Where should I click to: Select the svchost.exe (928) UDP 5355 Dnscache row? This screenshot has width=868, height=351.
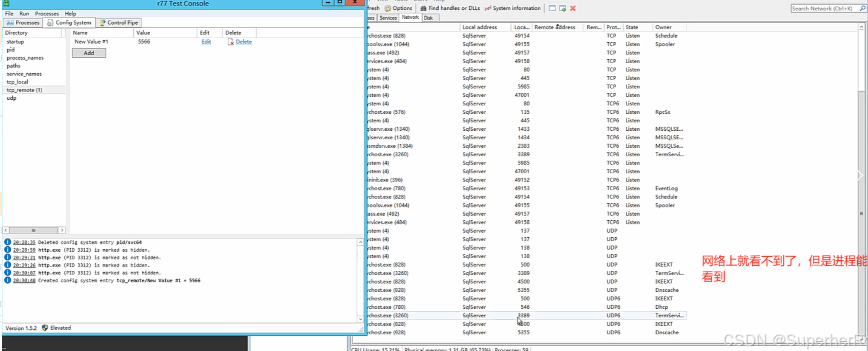coord(526,290)
